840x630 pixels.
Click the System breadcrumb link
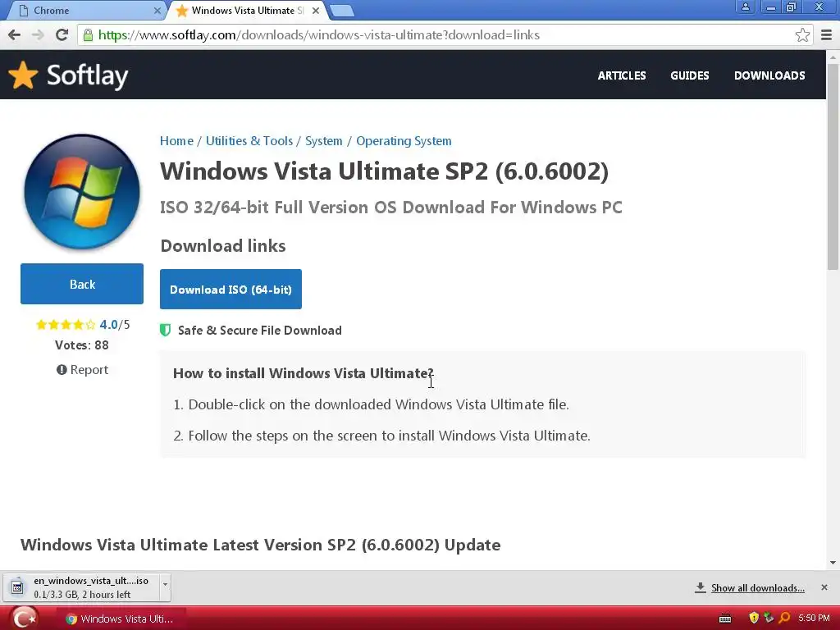pyautogui.click(x=323, y=141)
